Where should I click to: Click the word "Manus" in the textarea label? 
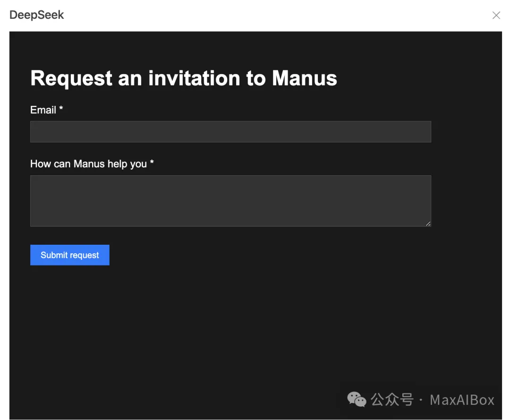[x=89, y=164]
